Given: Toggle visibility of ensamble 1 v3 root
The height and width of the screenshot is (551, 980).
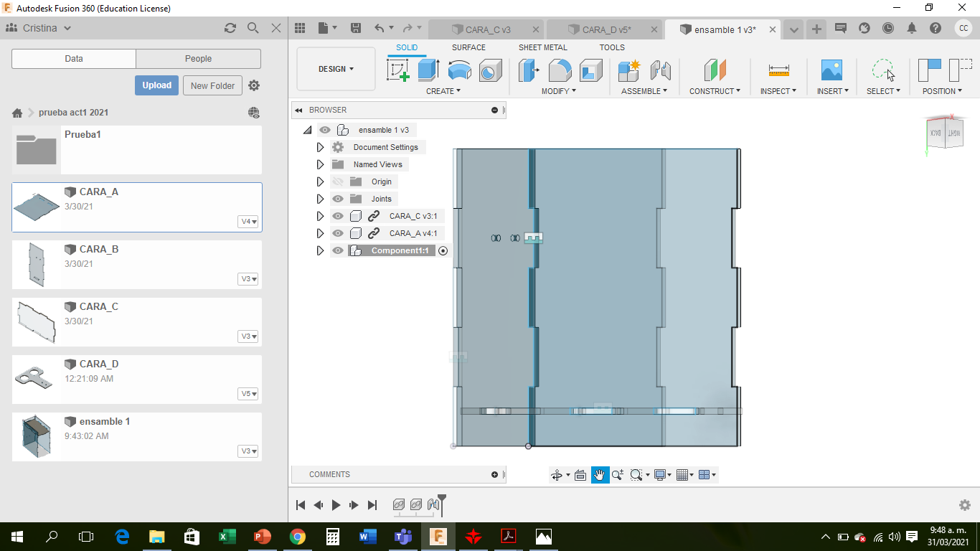Looking at the screenshot, I should click(x=325, y=130).
